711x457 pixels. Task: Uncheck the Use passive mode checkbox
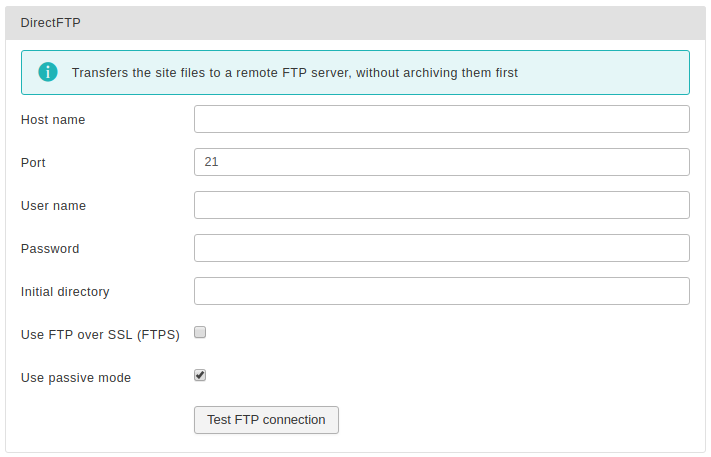click(200, 375)
